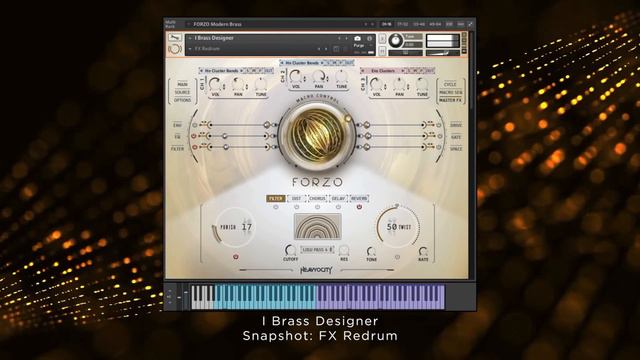Click the snapshot camera icon

pyautogui.click(x=358, y=38)
